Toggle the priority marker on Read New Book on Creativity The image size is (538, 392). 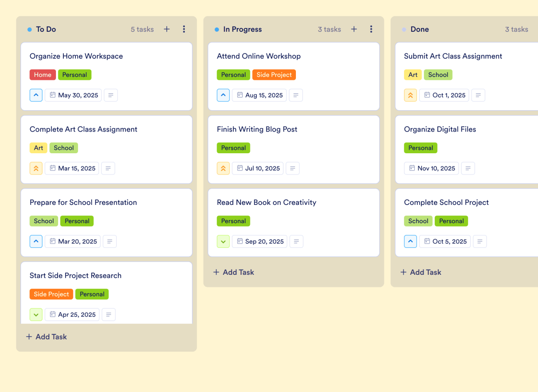point(223,241)
